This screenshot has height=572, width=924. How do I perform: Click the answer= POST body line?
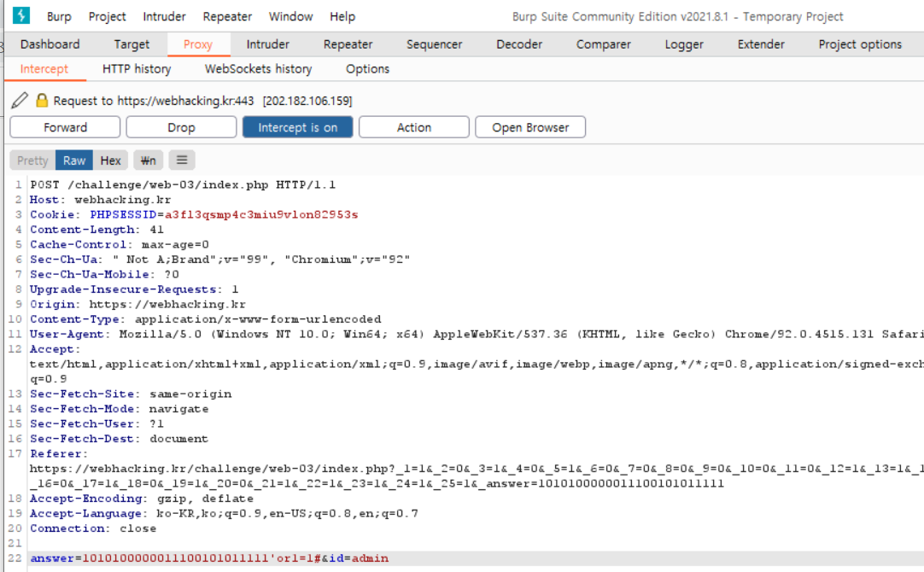tap(209, 558)
